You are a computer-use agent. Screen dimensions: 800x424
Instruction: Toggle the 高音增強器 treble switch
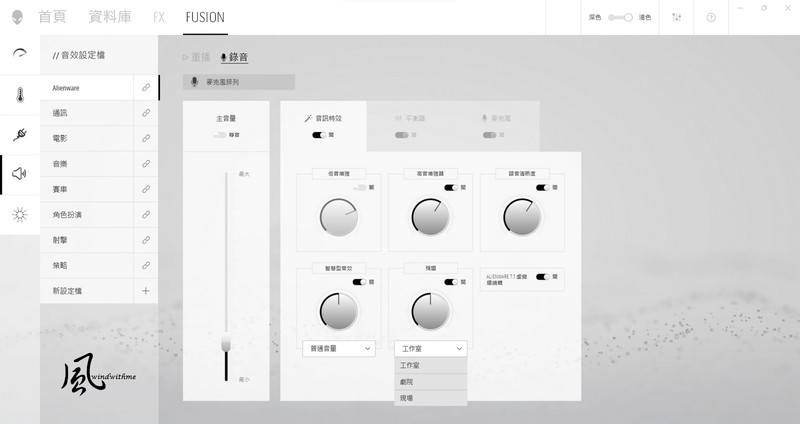[451, 188]
